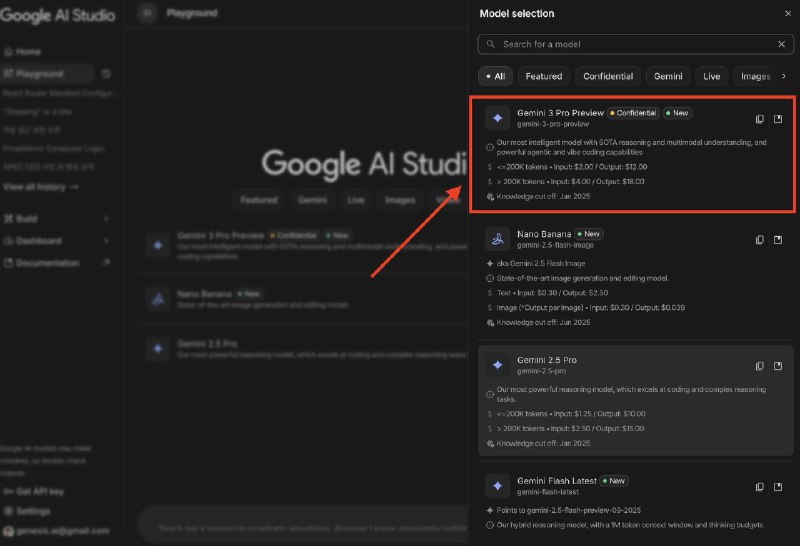Open Gemini 3 Pro Preview details icon
This screenshot has width=800, height=546.
tap(778, 119)
